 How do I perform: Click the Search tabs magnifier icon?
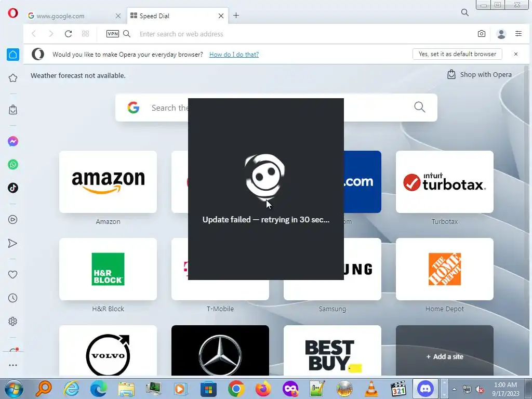coord(465,12)
